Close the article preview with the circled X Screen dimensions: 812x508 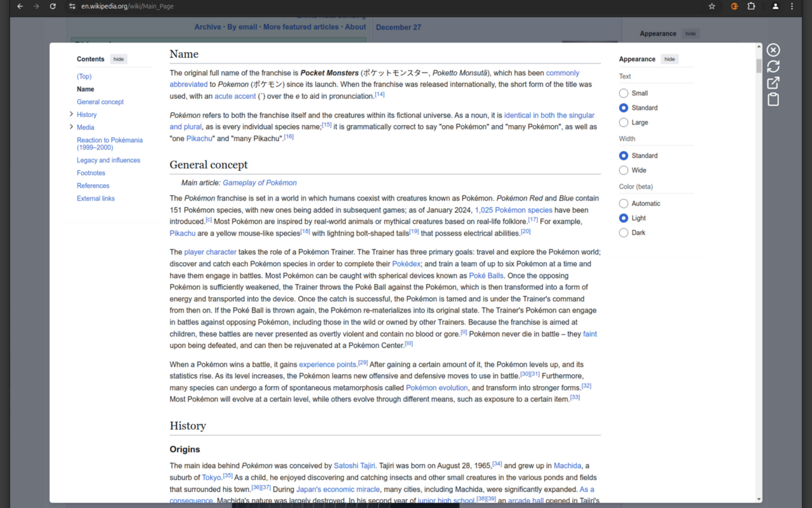tap(773, 50)
